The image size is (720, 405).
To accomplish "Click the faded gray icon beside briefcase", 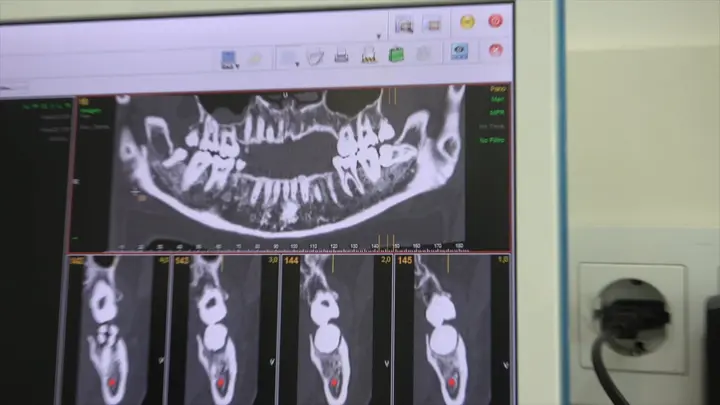I will click(423, 54).
